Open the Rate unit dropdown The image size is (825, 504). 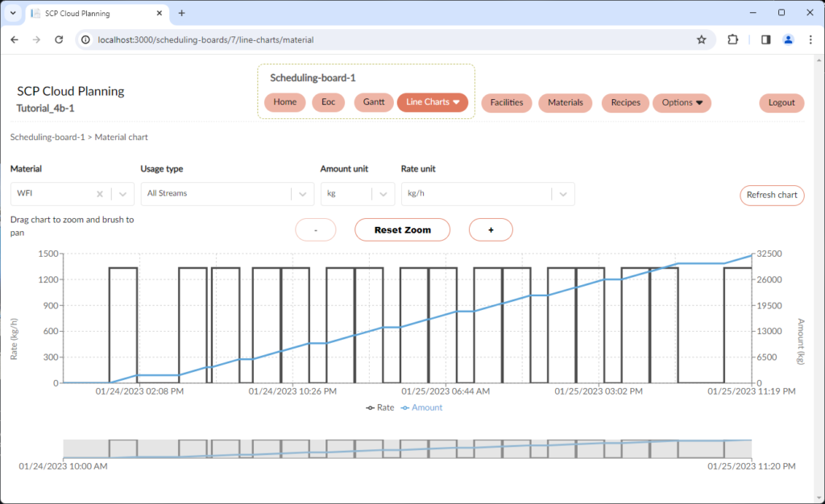562,193
